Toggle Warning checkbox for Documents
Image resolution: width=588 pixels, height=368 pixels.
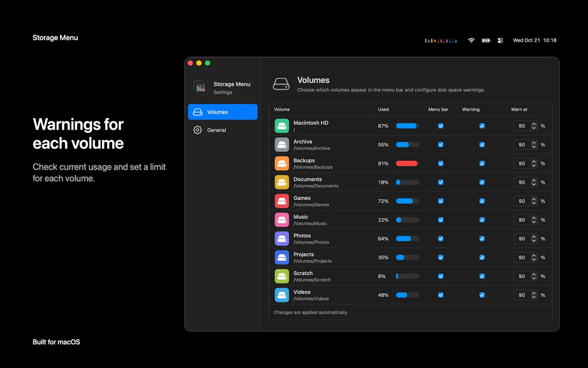click(x=482, y=182)
